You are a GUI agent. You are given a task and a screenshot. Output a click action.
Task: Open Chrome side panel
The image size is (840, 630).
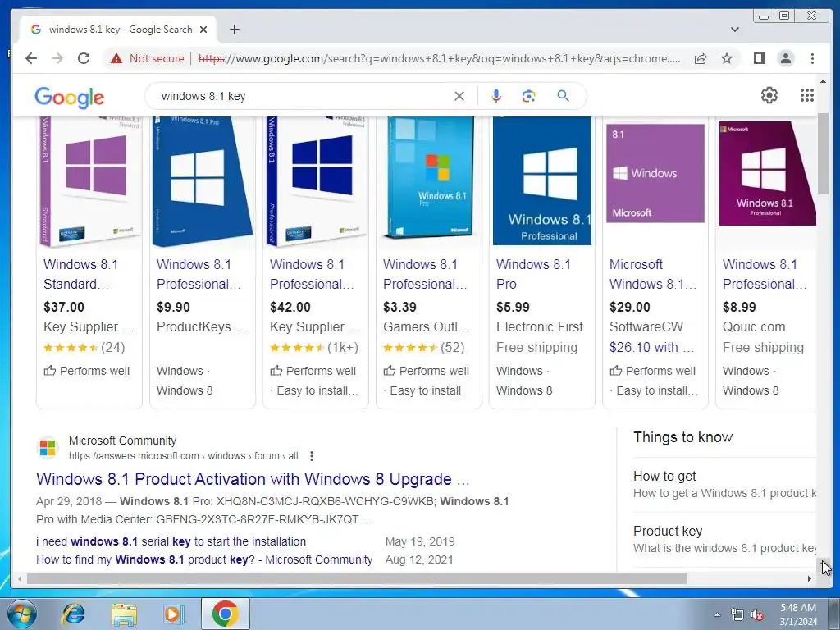(759, 58)
